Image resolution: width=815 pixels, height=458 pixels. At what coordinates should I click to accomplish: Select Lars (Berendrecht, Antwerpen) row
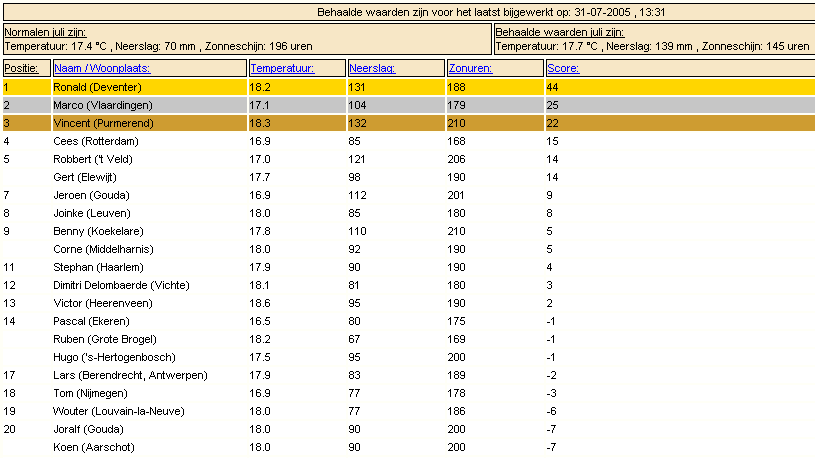[409, 375]
